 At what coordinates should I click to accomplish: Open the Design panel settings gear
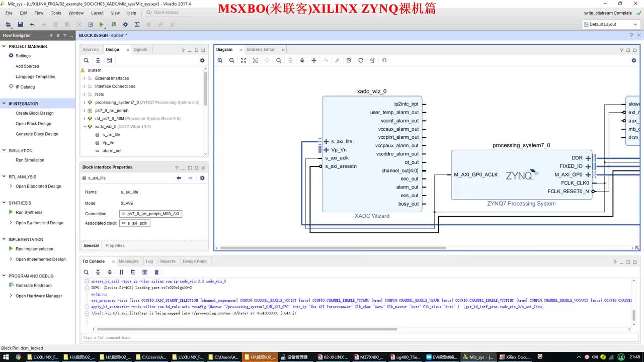(x=202, y=60)
